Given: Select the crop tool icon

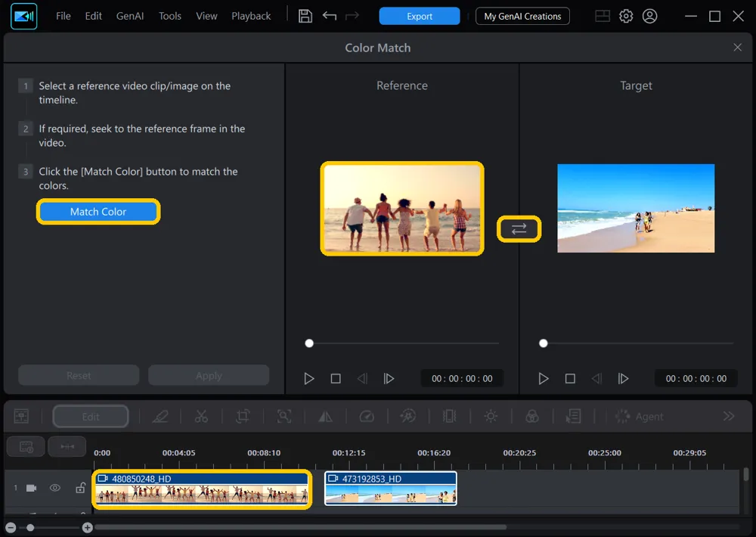Looking at the screenshot, I should click(243, 417).
